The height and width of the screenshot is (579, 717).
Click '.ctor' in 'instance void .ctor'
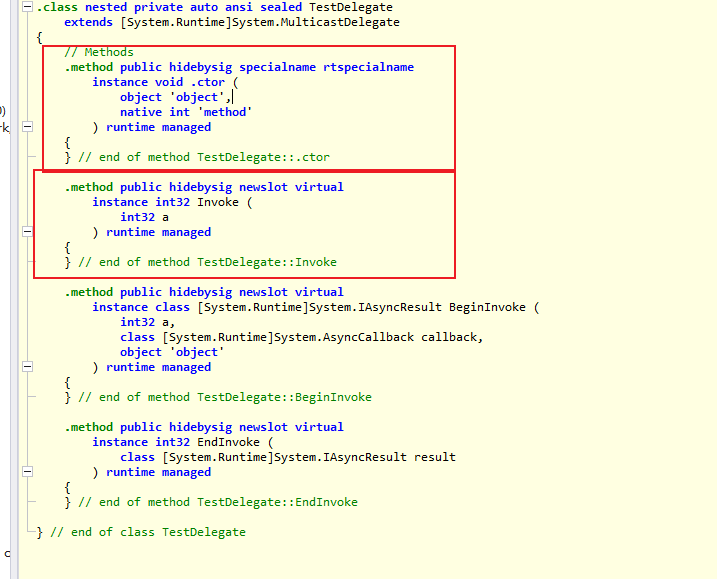(x=208, y=82)
